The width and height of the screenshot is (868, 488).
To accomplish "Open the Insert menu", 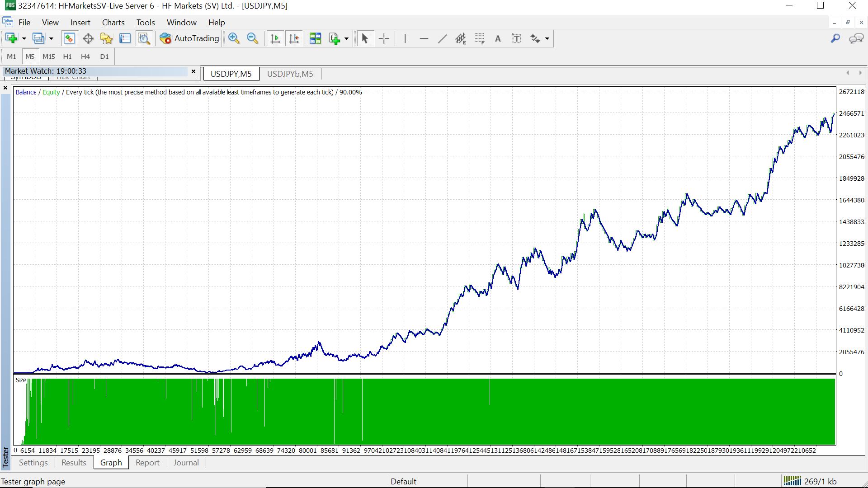I will click(80, 23).
